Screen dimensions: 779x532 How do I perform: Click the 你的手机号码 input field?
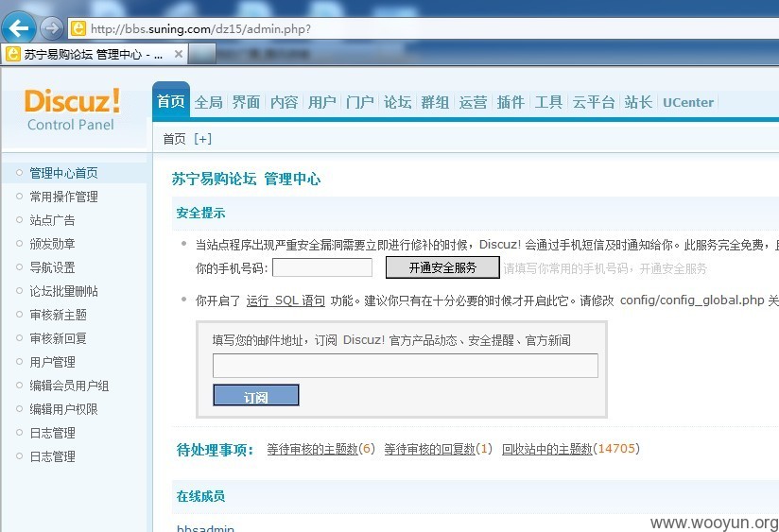pos(322,267)
